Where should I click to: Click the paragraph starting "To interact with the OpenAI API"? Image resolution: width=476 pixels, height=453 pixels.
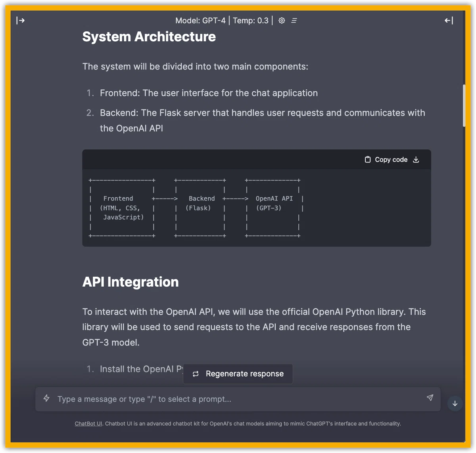(x=254, y=327)
